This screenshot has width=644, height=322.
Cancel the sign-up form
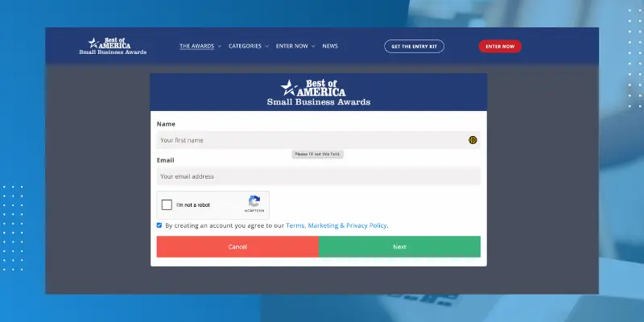point(237,247)
